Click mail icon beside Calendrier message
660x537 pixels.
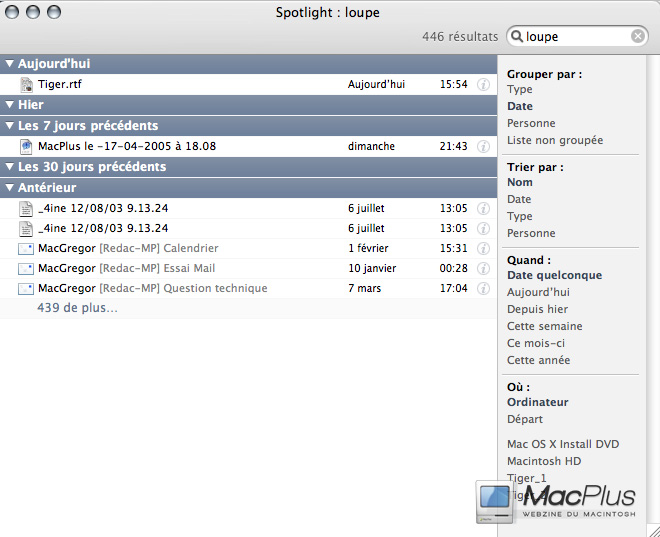pyautogui.click(x=26, y=249)
